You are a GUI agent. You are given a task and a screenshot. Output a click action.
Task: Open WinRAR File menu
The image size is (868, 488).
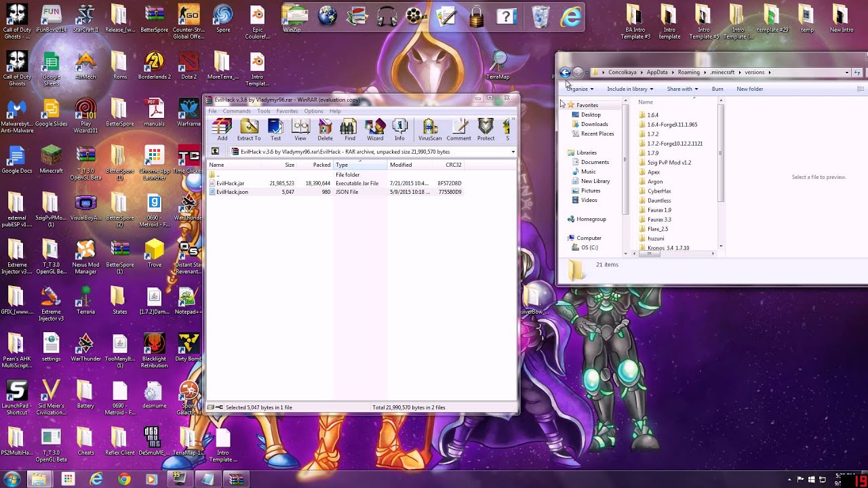pos(212,111)
